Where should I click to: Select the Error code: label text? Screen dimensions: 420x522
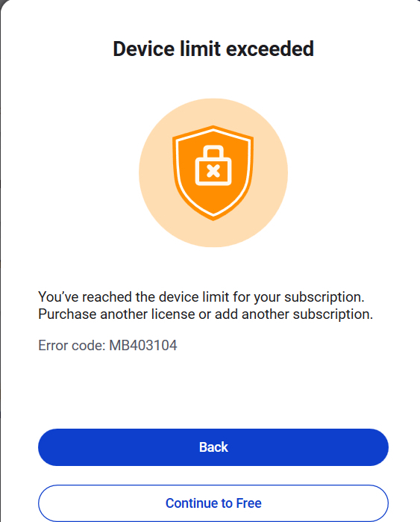tap(72, 345)
